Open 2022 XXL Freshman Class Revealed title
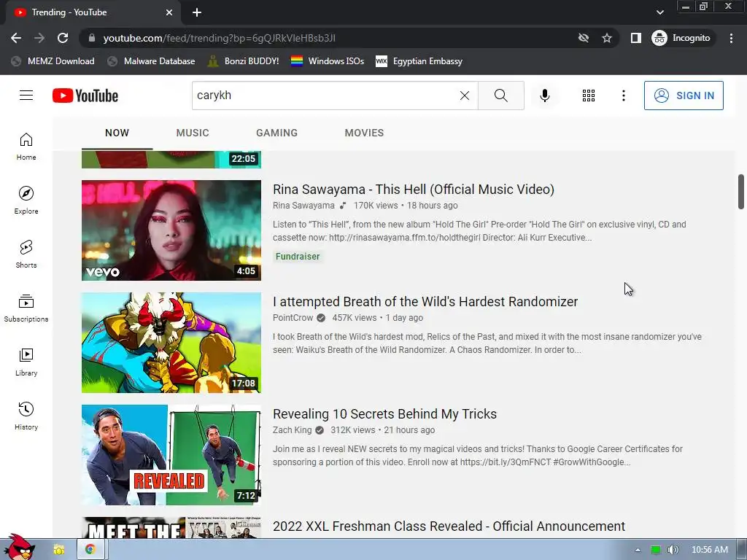This screenshot has height=560, width=747. [x=449, y=526]
